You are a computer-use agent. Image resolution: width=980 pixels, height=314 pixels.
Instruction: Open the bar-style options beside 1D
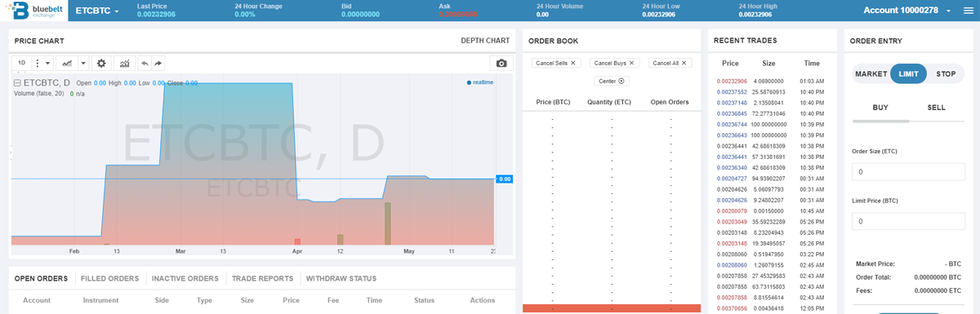[x=37, y=63]
